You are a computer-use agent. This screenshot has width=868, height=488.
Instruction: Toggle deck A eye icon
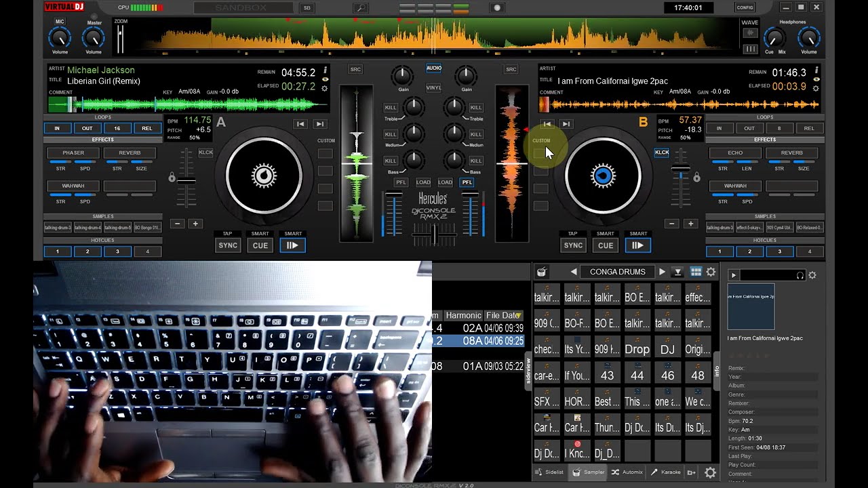pos(325,79)
